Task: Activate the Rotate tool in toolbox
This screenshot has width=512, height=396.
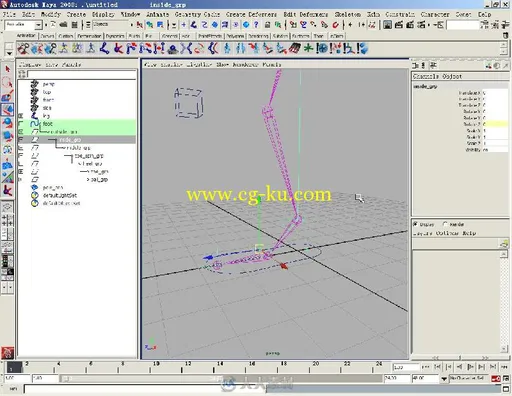Action: (7, 123)
